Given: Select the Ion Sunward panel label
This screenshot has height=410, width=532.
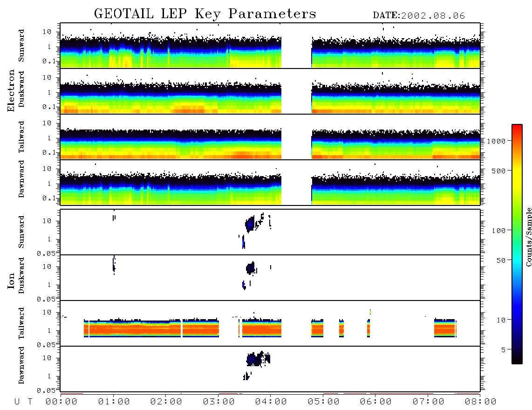Looking at the screenshot, I should coord(21,232).
